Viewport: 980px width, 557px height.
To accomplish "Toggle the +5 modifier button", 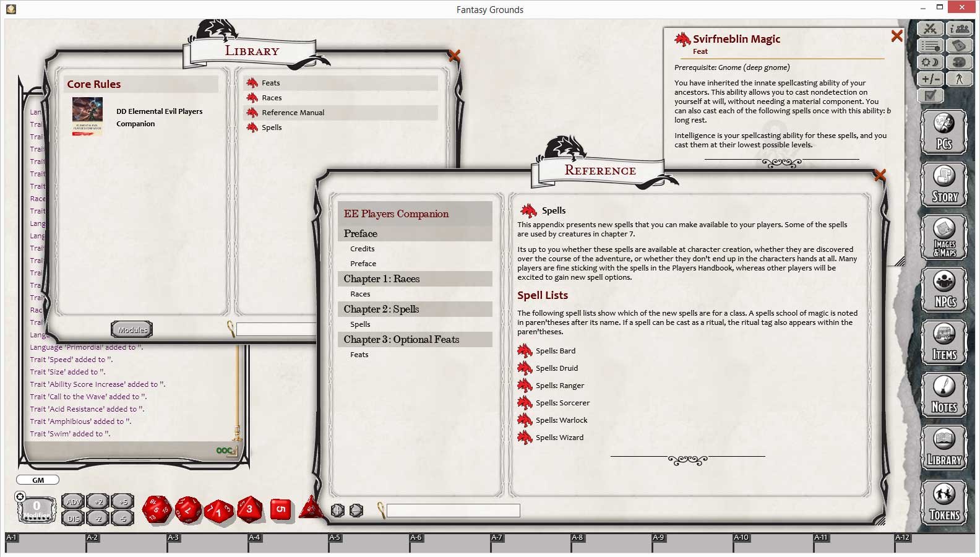I will [x=123, y=502].
